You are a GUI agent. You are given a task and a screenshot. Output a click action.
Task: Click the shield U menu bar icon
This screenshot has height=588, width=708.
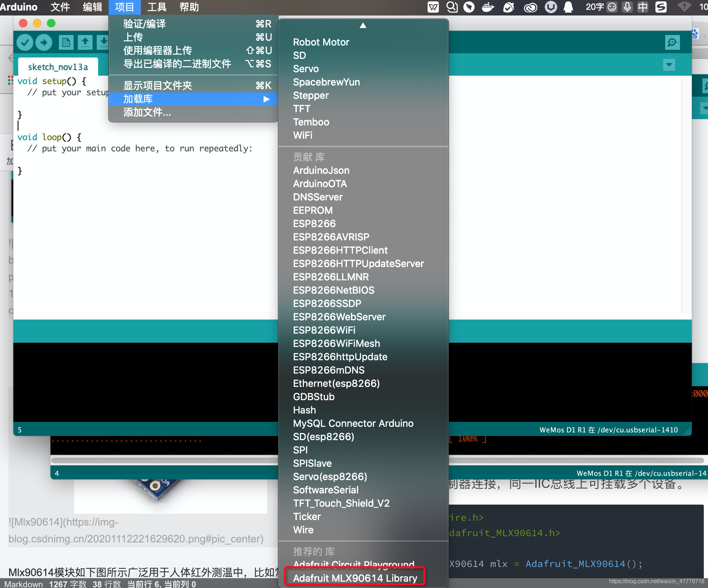(551, 7)
